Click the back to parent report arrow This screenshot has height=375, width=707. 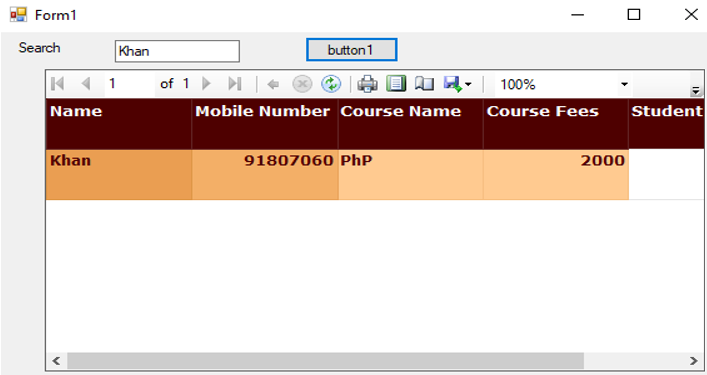point(273,84)
